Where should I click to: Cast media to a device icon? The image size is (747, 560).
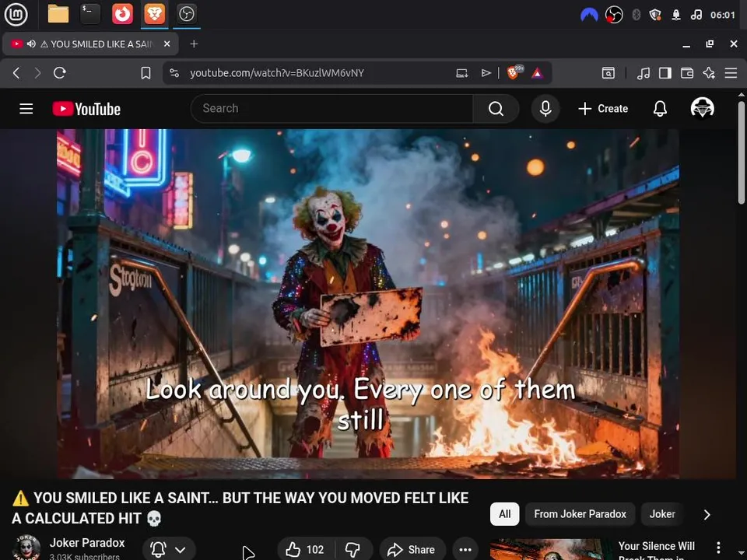(461, 73)
